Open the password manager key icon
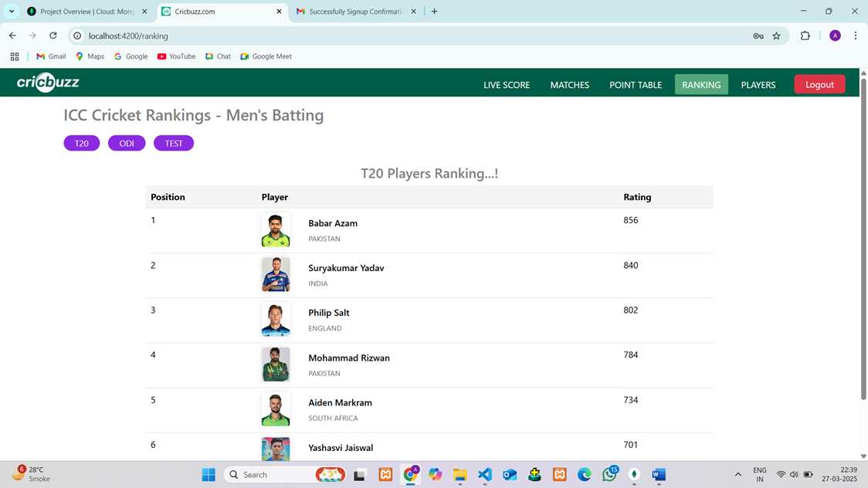Image resolution: width=868 pixels, height=488 pixels. click(x=758, y=36)
